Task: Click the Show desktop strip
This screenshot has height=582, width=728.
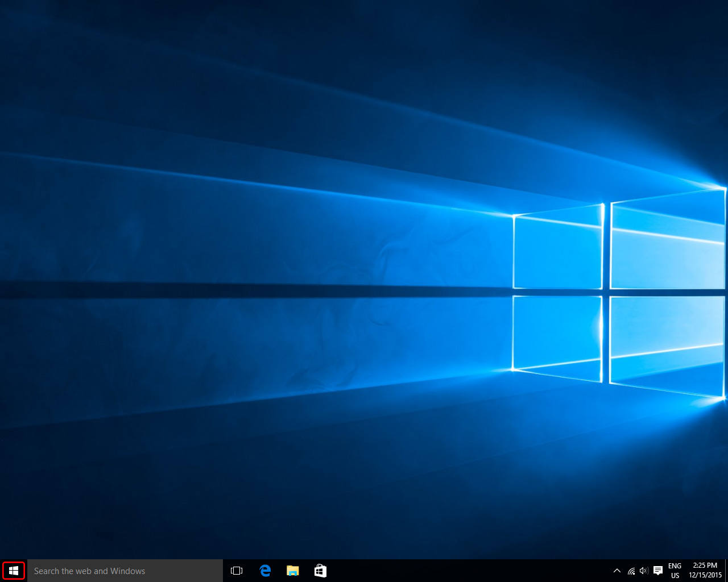Action: tap(726, 571)
